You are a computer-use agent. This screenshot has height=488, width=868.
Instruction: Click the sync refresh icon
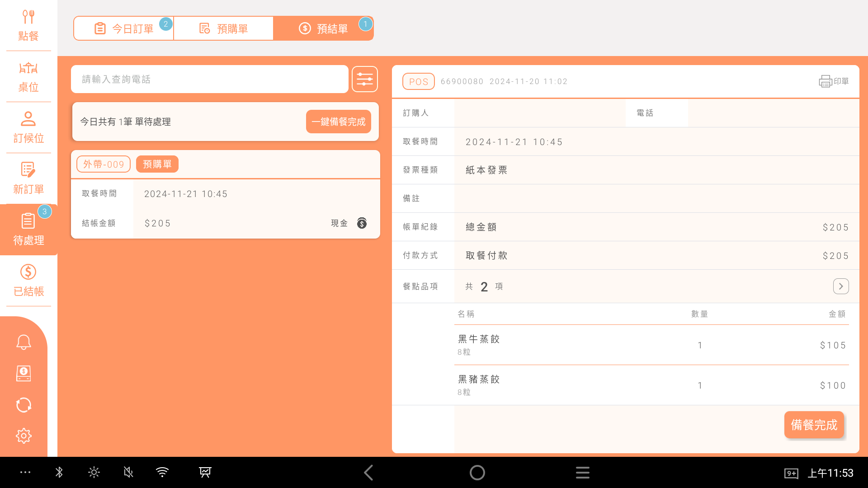coord(24,405)
